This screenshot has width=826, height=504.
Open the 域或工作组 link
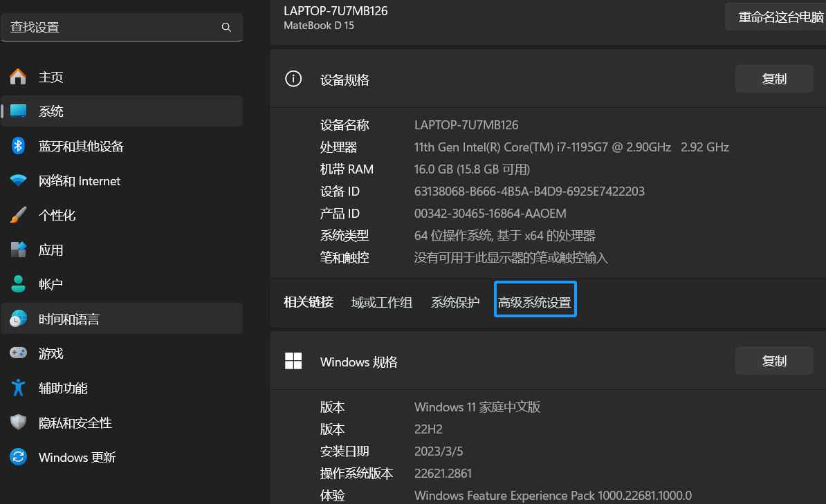pos(381,302)
